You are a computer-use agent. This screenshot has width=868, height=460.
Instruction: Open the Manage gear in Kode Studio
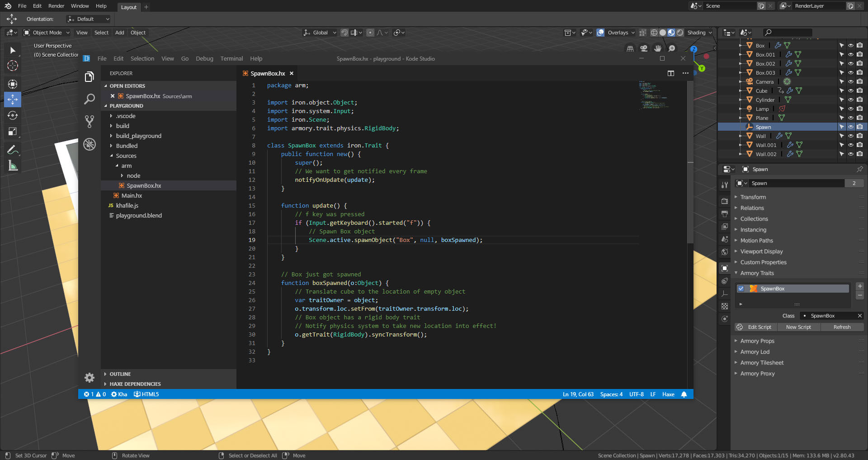click(x=90, y=378)
